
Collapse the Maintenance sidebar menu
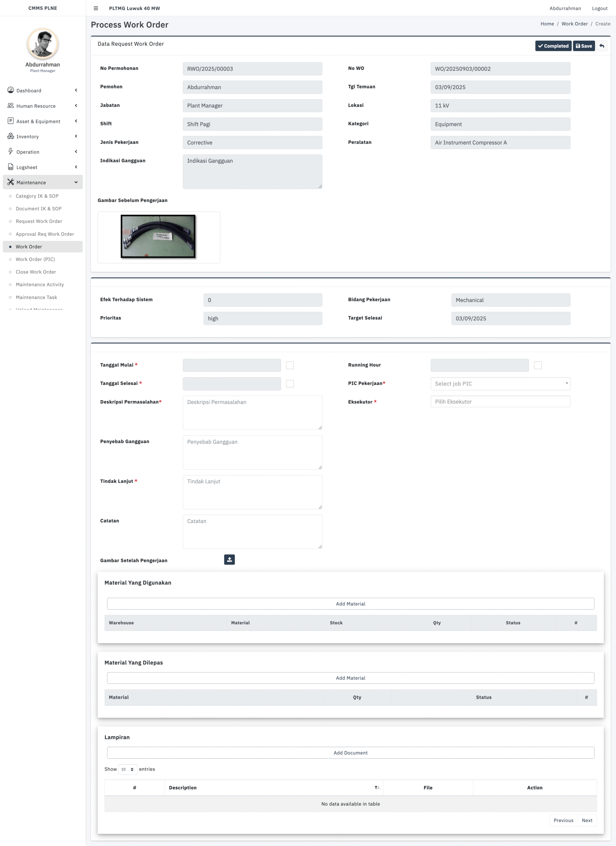point(43,182)
